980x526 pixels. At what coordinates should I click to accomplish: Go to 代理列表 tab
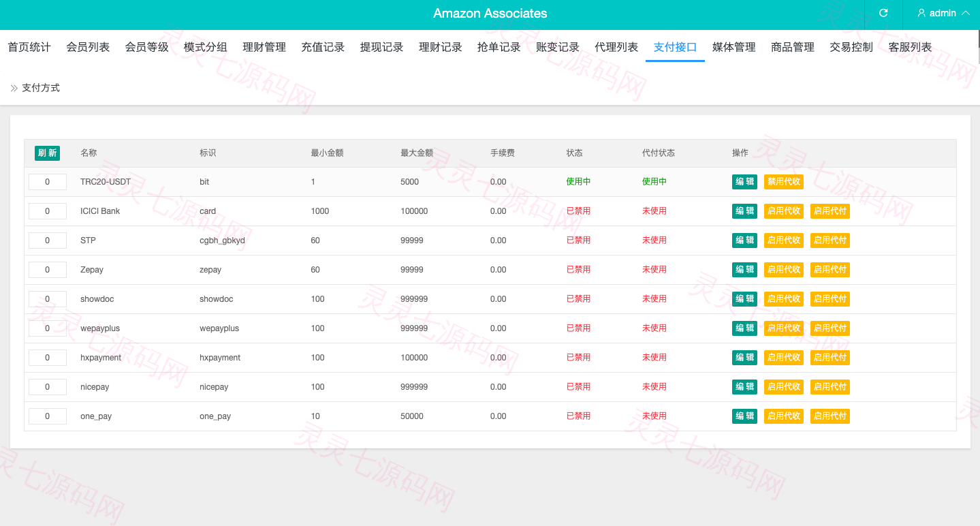616,47
